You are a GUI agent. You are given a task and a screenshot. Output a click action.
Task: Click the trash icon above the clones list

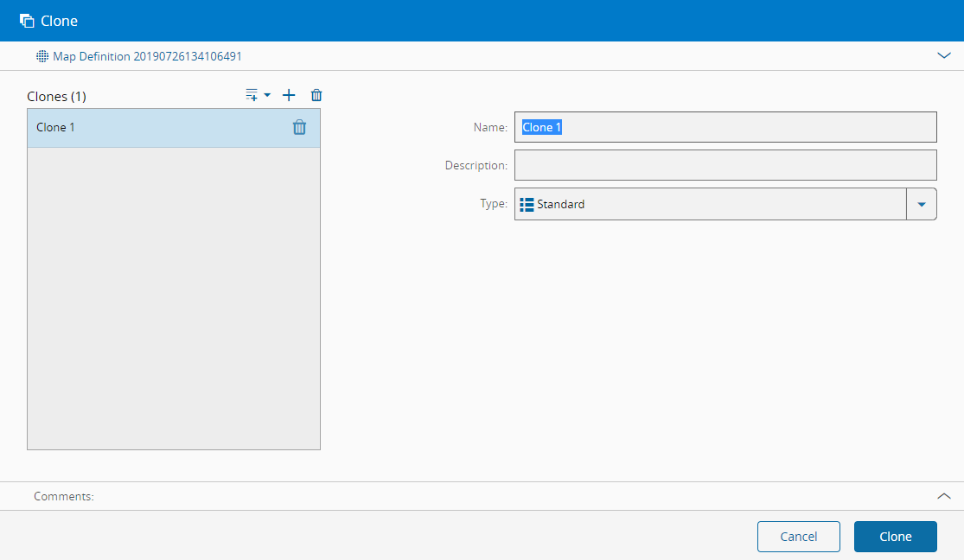[x=316, y=95]
